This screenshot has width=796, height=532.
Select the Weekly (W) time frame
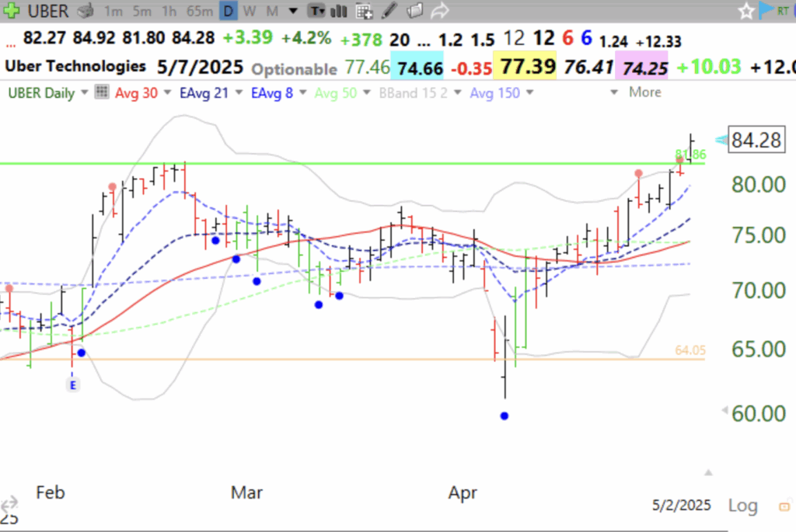250,11
